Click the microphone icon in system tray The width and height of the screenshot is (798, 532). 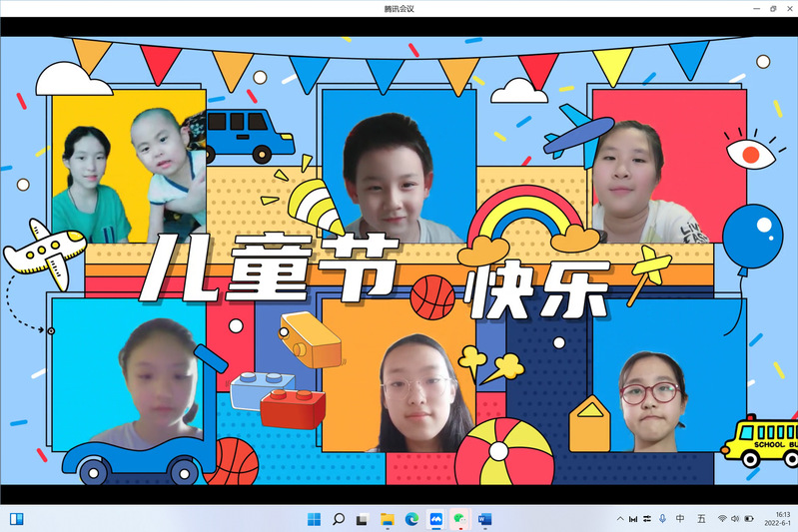click(662, 519)
